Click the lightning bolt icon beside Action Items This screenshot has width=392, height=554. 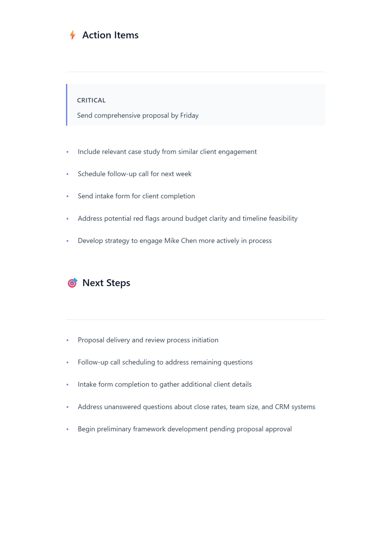72,35
